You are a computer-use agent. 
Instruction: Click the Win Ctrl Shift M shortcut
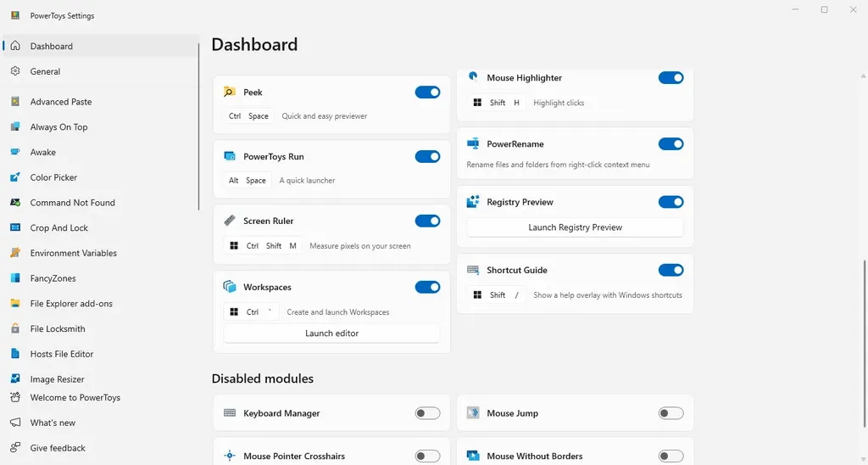(x=263, y=245)
